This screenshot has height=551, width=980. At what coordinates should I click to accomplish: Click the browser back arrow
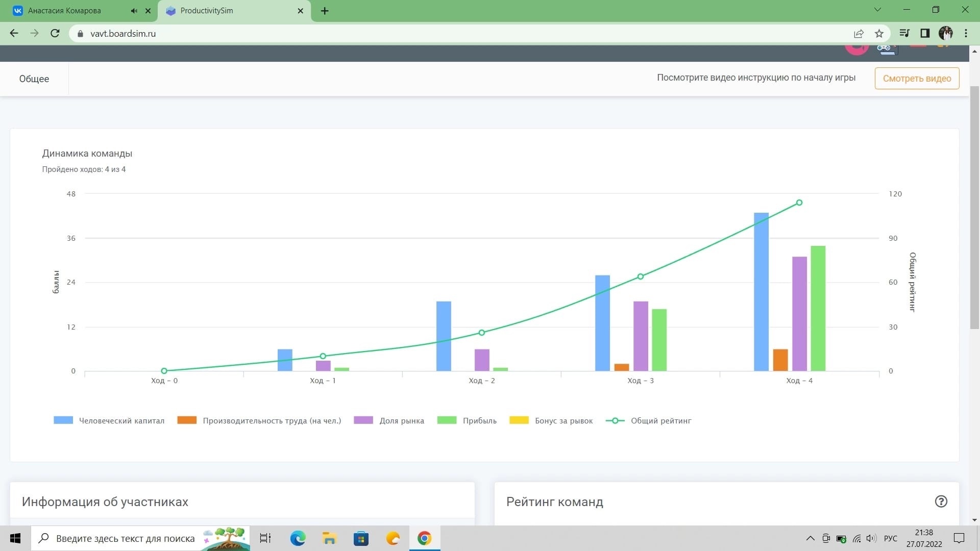(14, 33)
